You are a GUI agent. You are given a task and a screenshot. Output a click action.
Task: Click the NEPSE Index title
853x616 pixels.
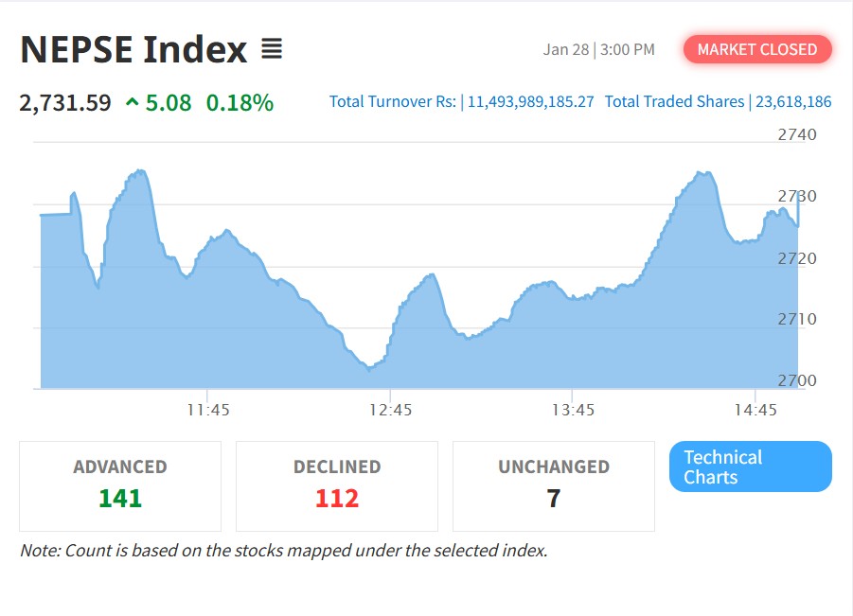(x=133, y=49)
